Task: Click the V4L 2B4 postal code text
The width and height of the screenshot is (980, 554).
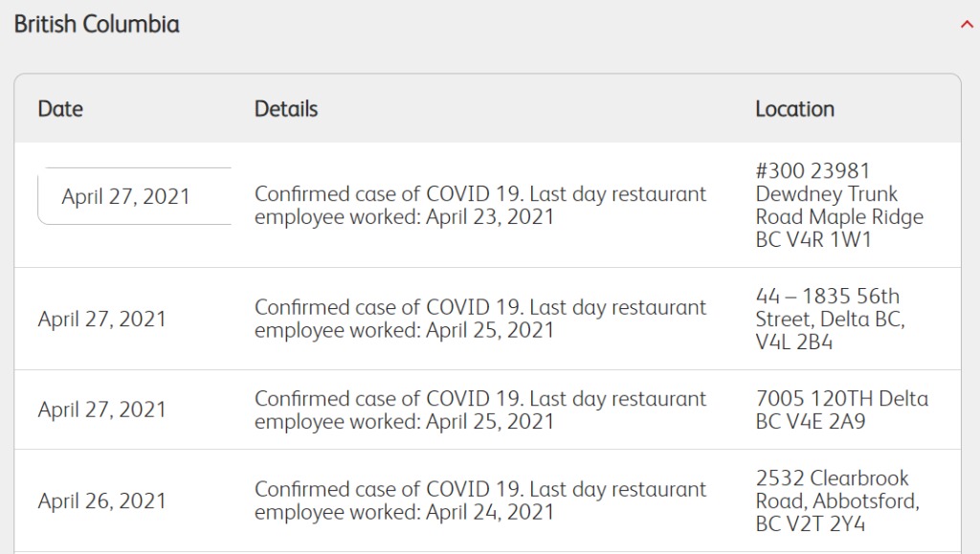Action: pos(793,343)
